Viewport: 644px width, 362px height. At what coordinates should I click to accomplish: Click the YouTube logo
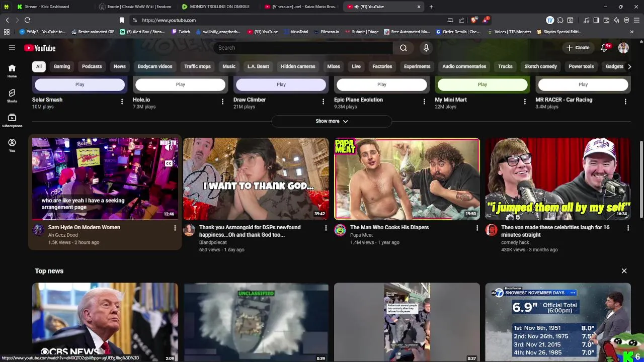(40, 48)
